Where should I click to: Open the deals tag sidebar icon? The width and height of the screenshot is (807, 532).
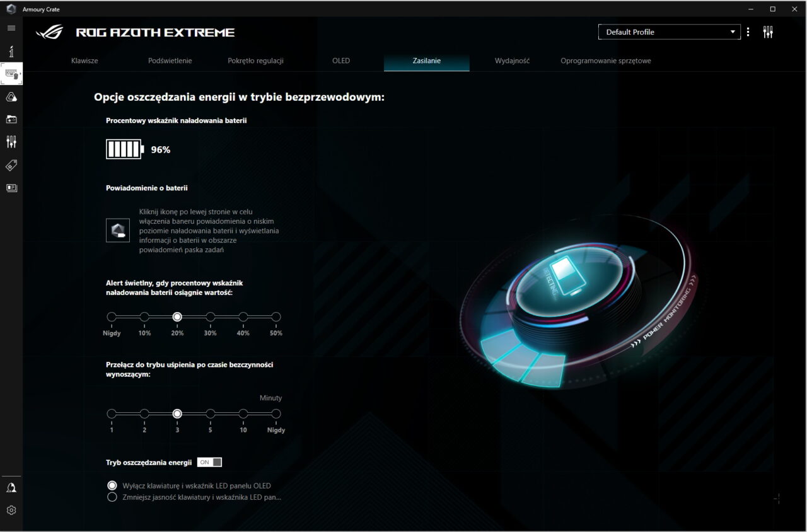tap(11, 165)
